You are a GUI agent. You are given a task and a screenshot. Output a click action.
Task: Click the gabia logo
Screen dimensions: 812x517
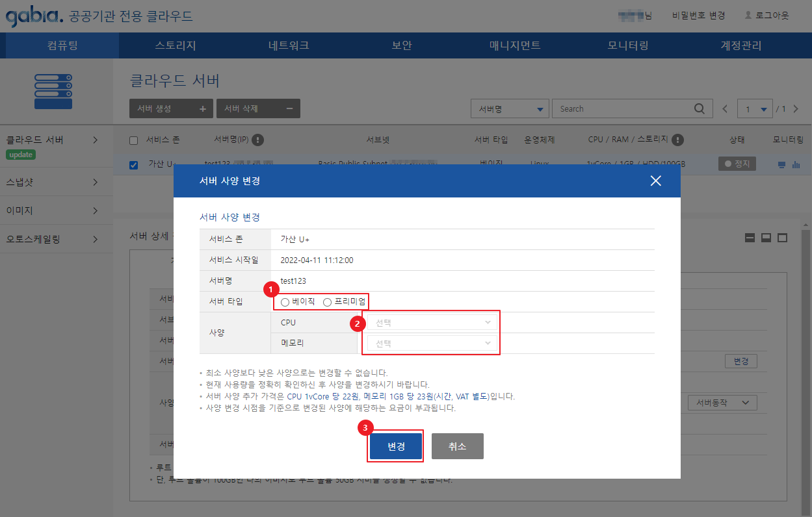click(x=34, y=16)
